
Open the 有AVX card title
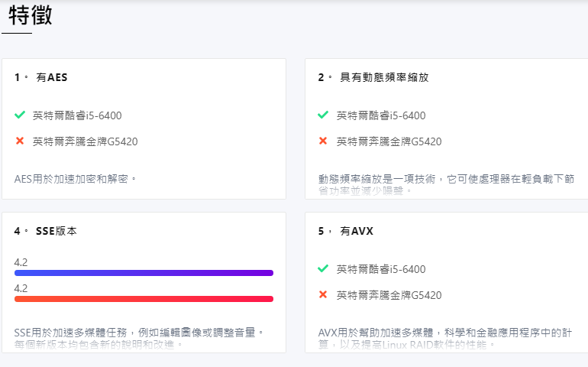[357, 231]
